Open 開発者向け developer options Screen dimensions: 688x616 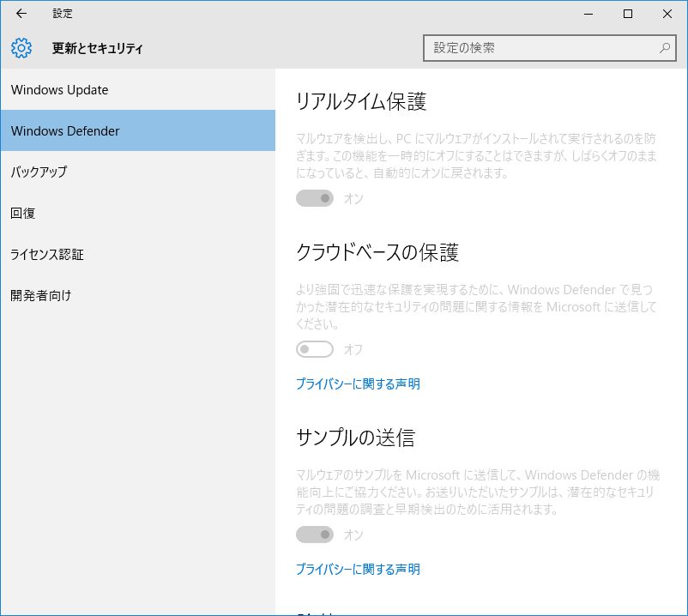click(x=41, y=295)
